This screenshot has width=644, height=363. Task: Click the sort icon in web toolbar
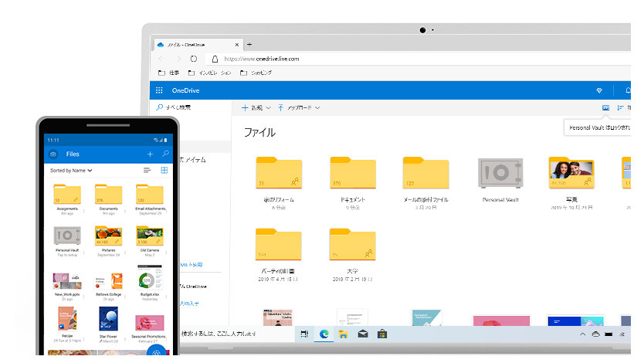[620, 107]
